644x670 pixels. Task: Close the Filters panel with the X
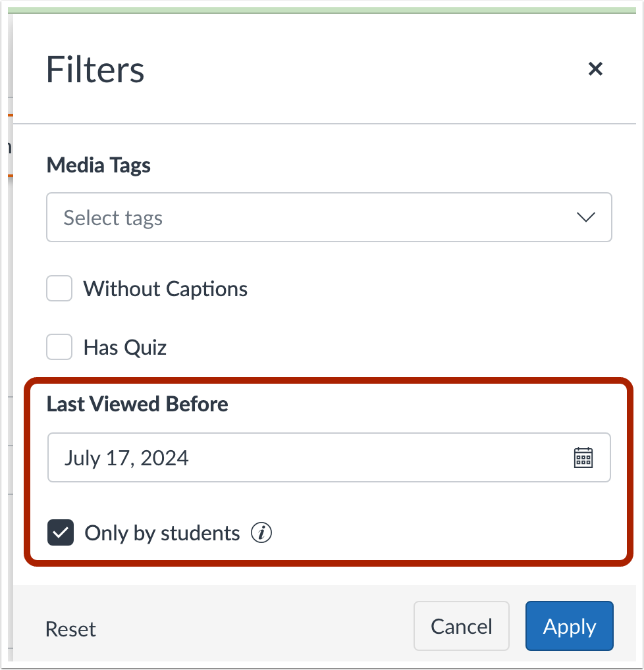click(x=595, y=68)
